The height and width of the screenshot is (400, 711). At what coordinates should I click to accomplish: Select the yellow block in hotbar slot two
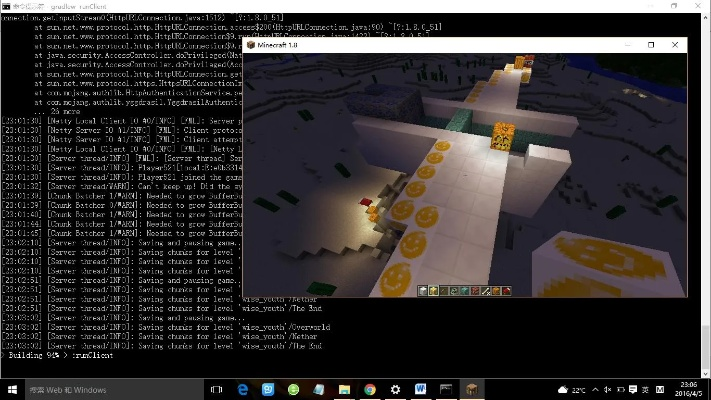coord(433,290)
